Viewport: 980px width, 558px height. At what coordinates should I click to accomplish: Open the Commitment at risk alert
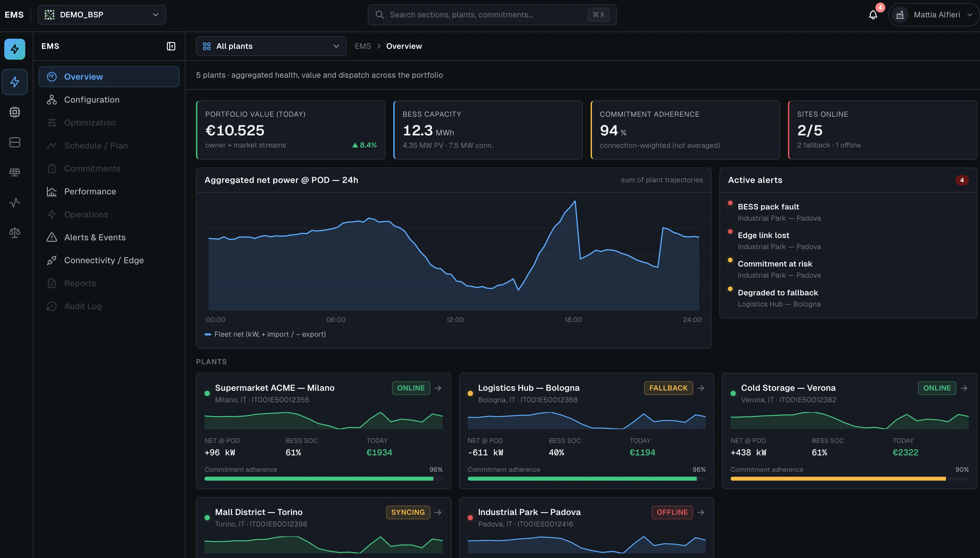pos(848,269)
